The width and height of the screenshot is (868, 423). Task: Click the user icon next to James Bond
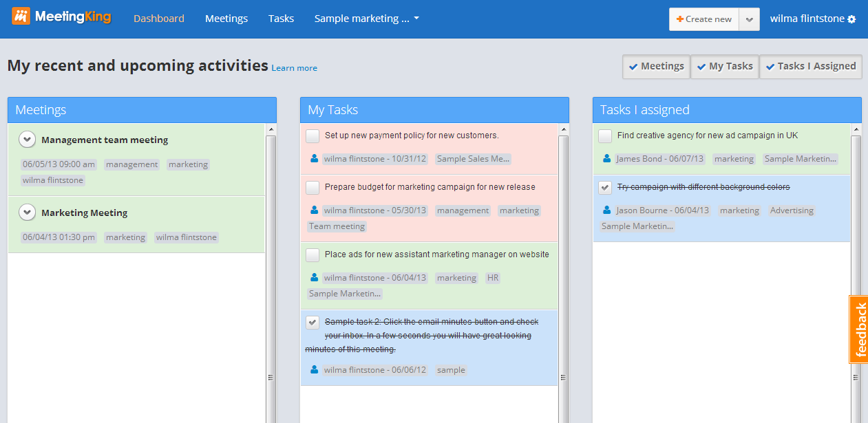[x=605, y=158]
